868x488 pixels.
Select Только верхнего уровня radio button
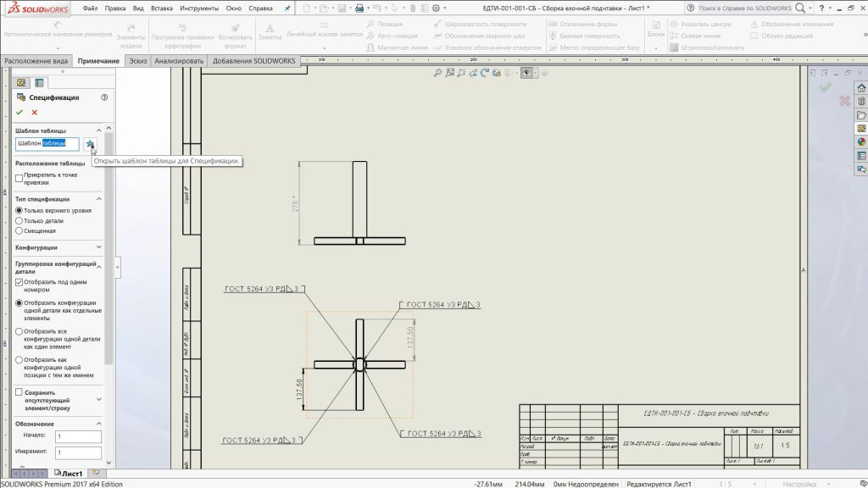pos(19,210)
